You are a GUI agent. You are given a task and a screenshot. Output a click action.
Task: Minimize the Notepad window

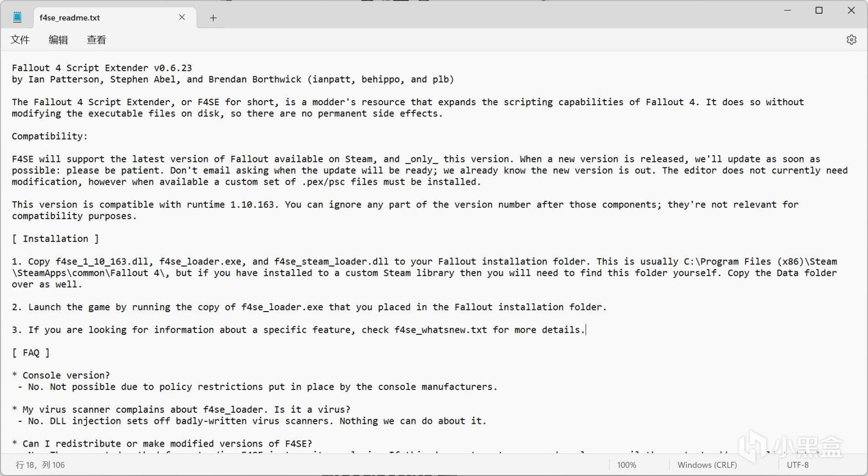[788, 10]
